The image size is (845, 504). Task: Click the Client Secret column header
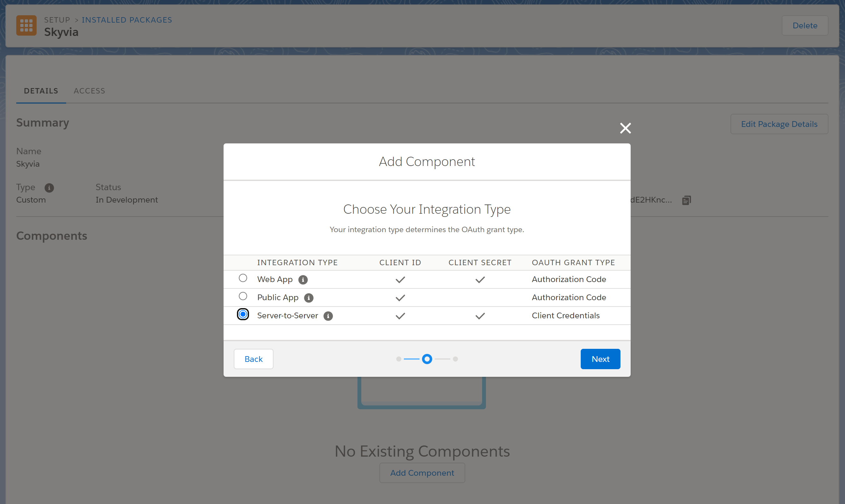pos(480,263)
